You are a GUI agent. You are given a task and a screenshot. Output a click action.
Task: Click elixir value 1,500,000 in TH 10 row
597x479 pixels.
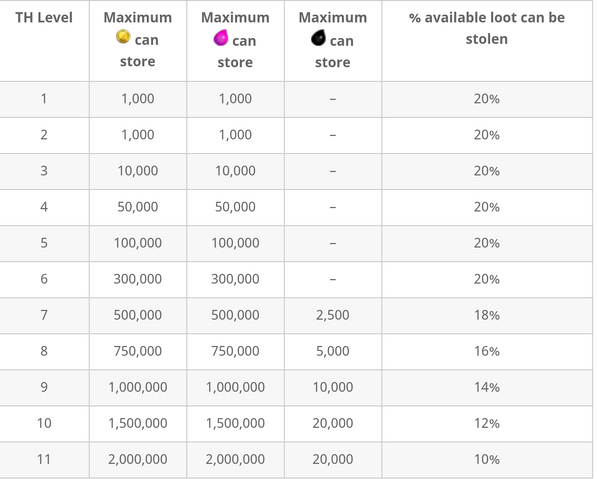pyautogui.click(x=235, y=423)
